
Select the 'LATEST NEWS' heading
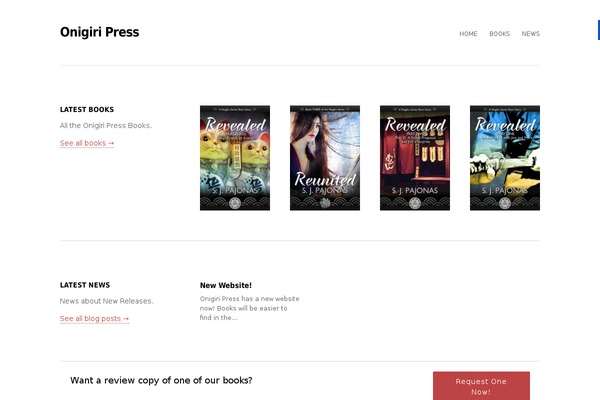point(85,285)
